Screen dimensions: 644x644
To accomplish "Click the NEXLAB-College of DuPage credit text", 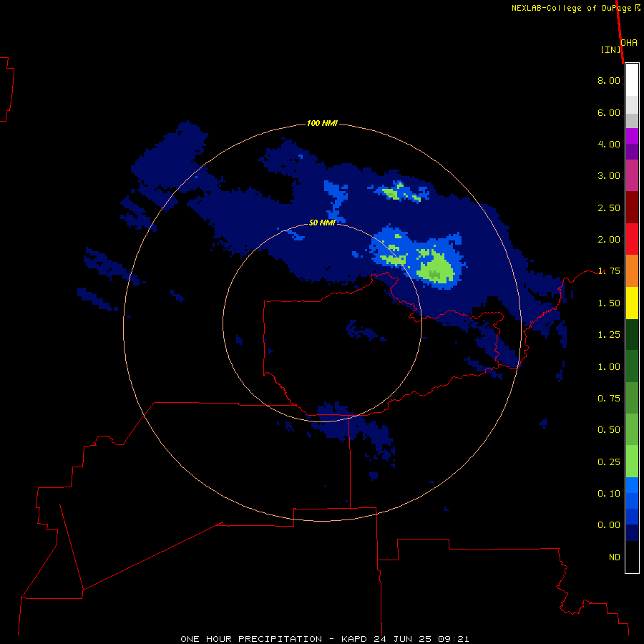I will tap(576, 8).
